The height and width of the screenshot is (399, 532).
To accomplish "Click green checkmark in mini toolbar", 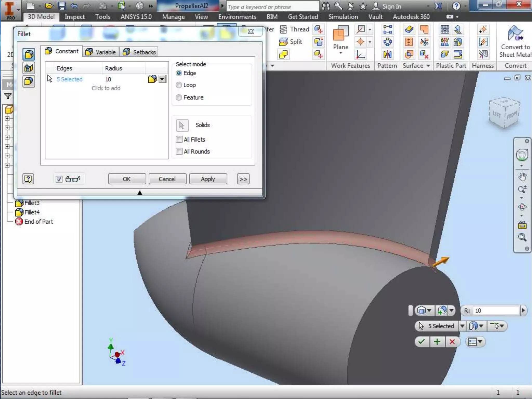I will click(x=422, y=342).
